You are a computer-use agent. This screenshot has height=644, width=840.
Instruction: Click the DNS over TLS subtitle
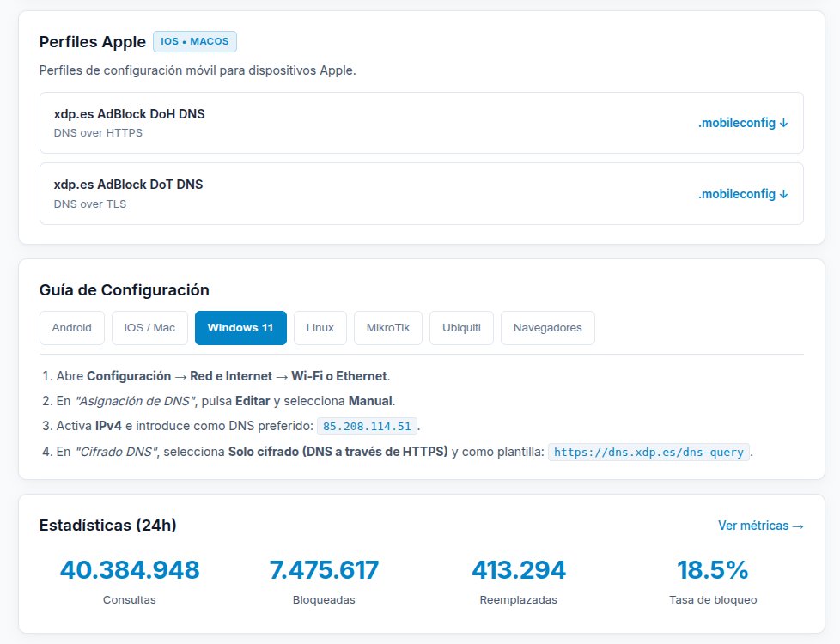click(x=90, y=204)
